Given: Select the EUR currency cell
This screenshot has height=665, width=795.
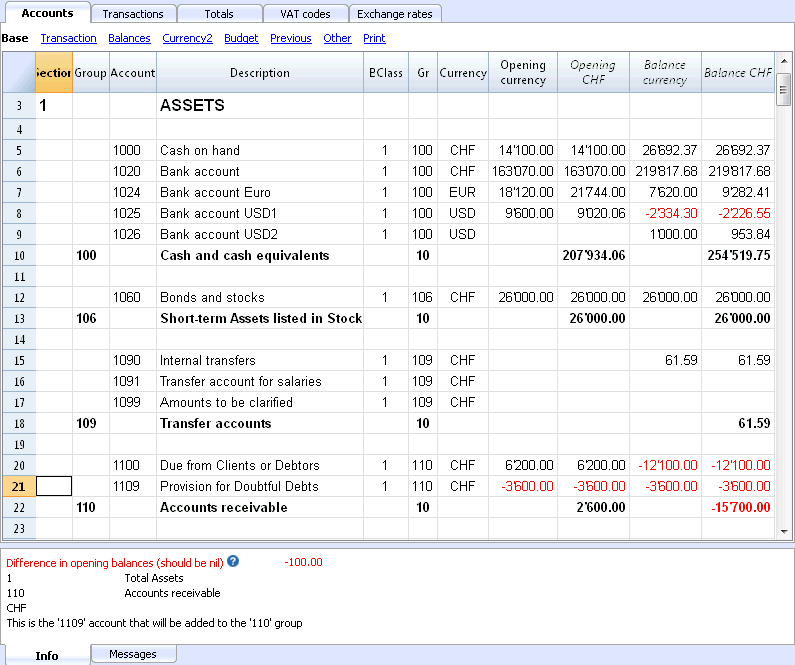Looking at the screenshot, I should (463, 193).
